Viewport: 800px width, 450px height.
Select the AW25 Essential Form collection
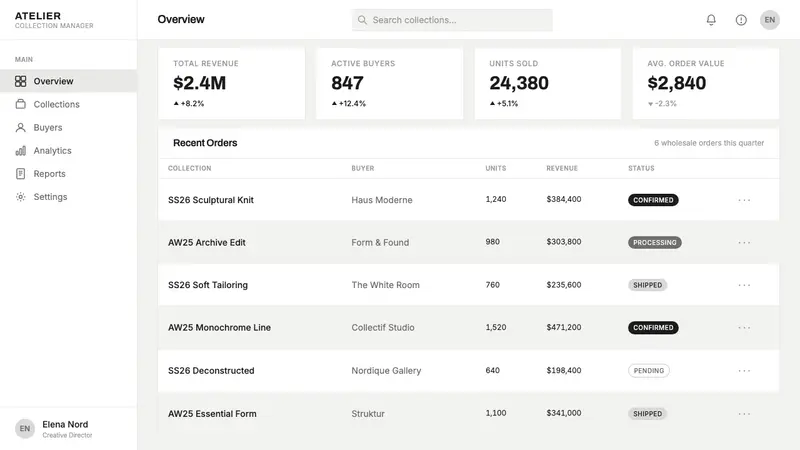pyautogui.click(x=212, y=414)
